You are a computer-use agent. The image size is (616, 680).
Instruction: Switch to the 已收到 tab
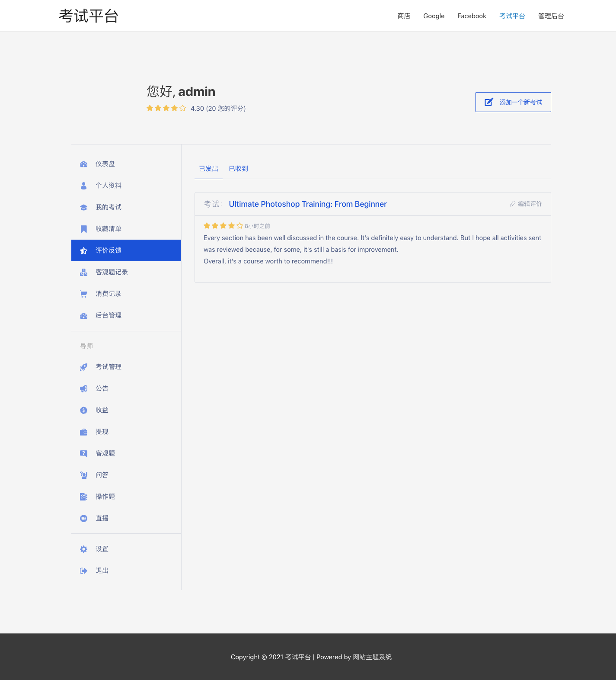pos(238,169)
